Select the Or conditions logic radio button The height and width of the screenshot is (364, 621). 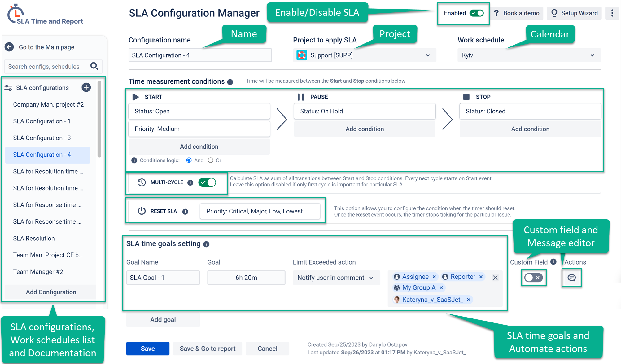(x=211, y=160)
